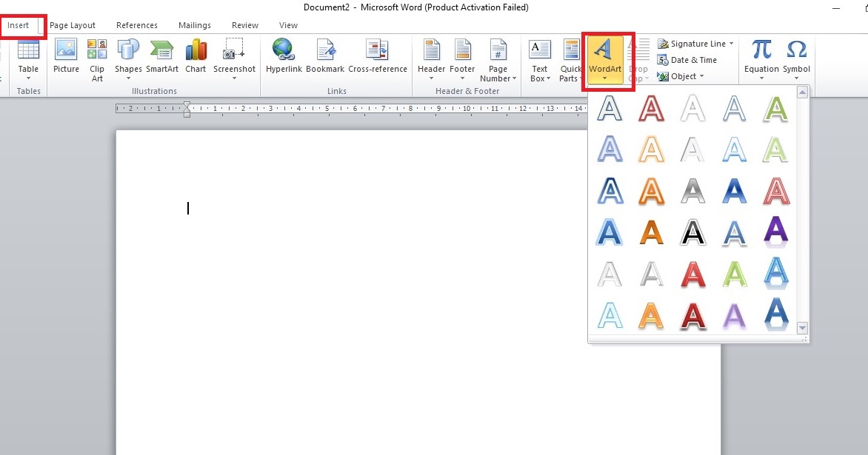Pick the orange outline glow WordArt style
This screenshot has height=455, width=868.
coord(651,149)
